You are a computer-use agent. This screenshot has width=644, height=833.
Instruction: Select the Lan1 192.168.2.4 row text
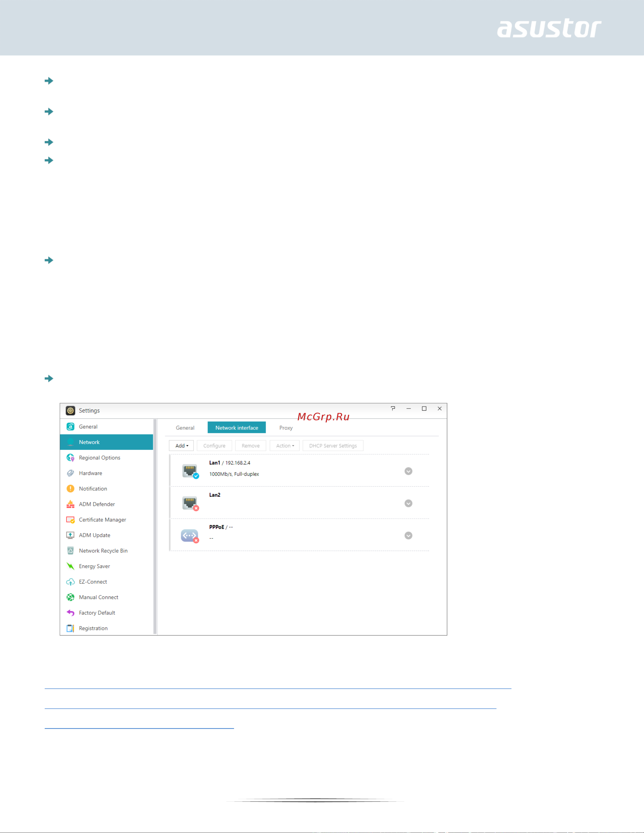pyautogui.click(x=230, y=463)
